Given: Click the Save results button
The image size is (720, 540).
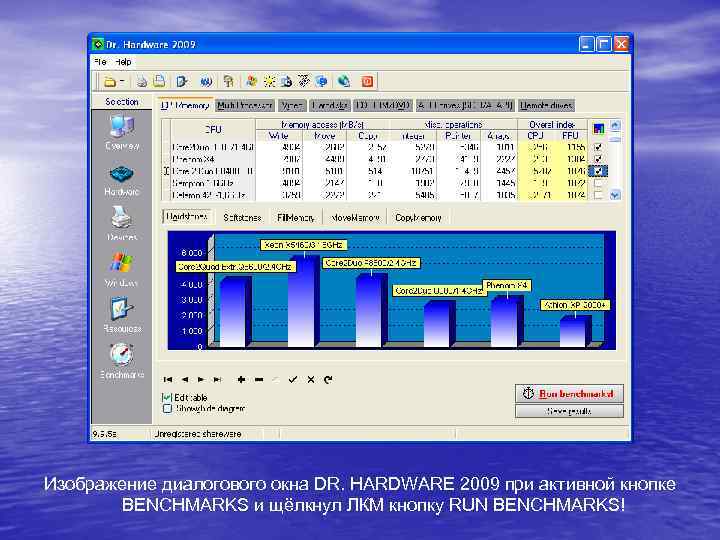Looking at the screenshot, I should pos(569,411).
